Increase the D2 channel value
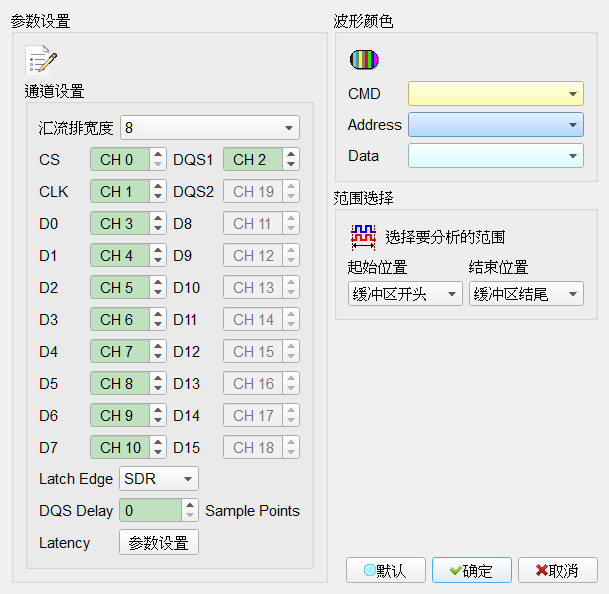The width and height of the screenshot is (609, 594). (158, 282)
